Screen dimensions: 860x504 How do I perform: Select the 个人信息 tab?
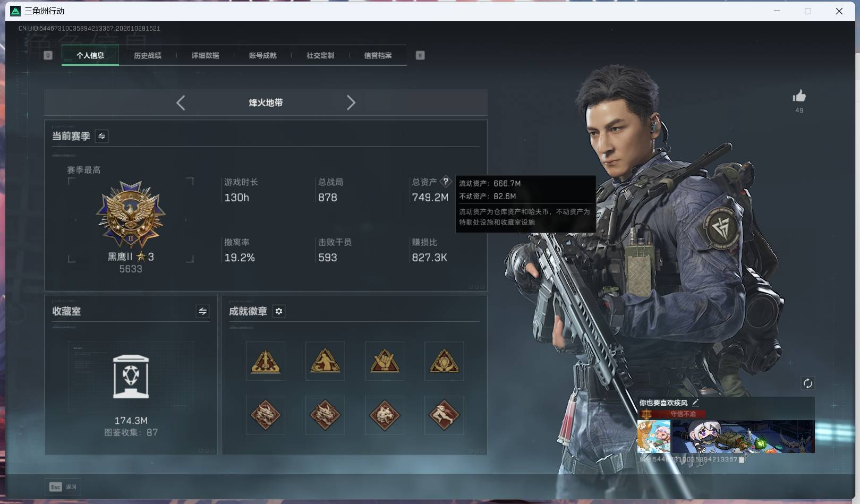click(x=90, y=55)
